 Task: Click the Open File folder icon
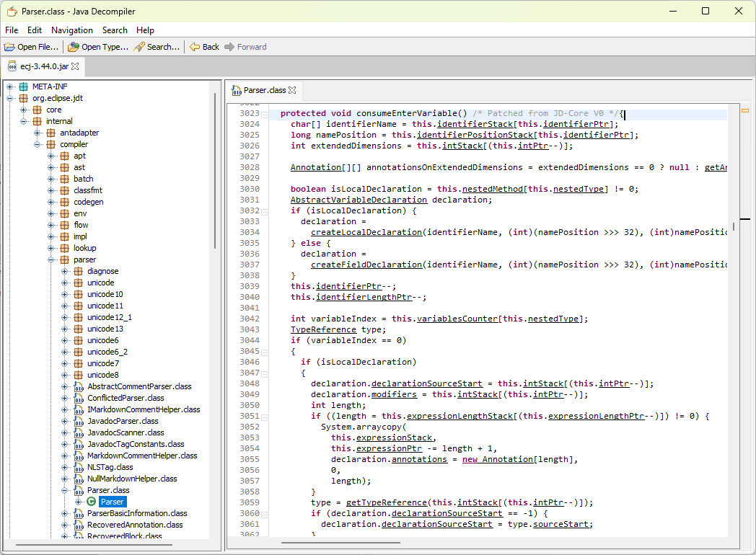coord(9,47)
